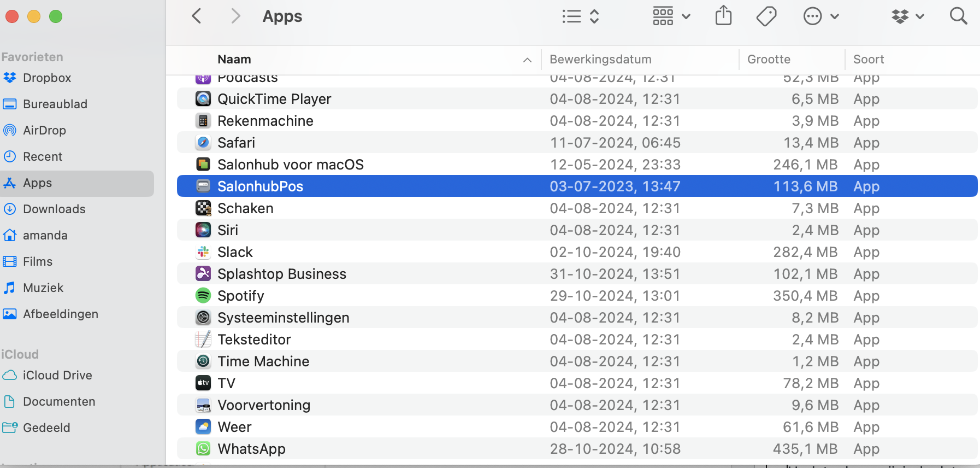Sort by Bewerkingsdatum column
This screenshot has width=980, height=468.
coord(600,59)
